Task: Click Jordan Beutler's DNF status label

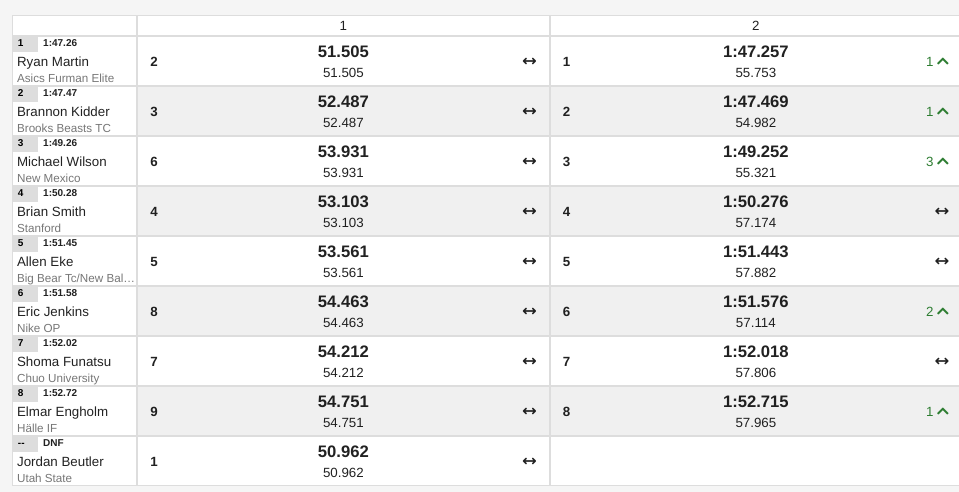Action: (53, 442)
